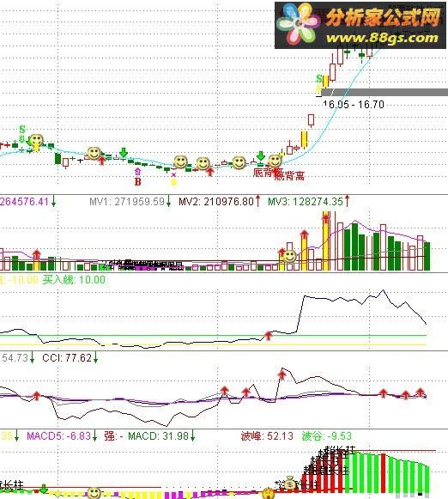Click the money bag icon in MACD panel
448x499 pixels.
(290, 483)
